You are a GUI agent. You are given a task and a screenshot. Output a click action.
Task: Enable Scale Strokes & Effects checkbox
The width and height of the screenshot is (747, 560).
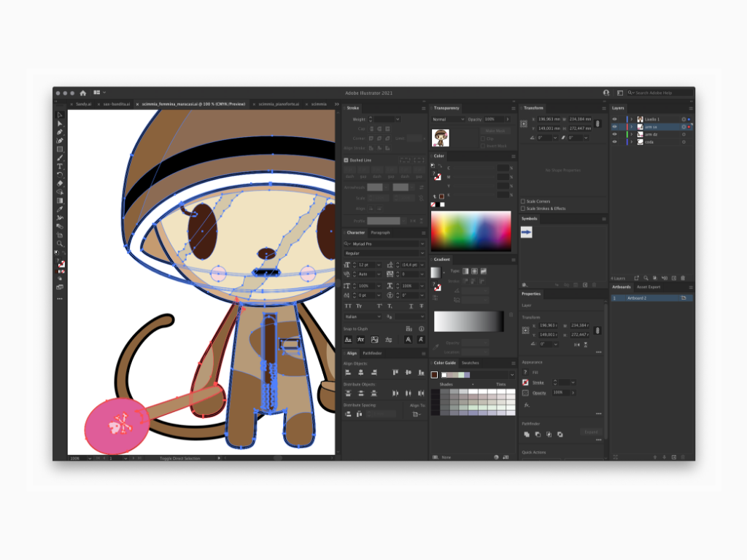(x=523, y=209)
